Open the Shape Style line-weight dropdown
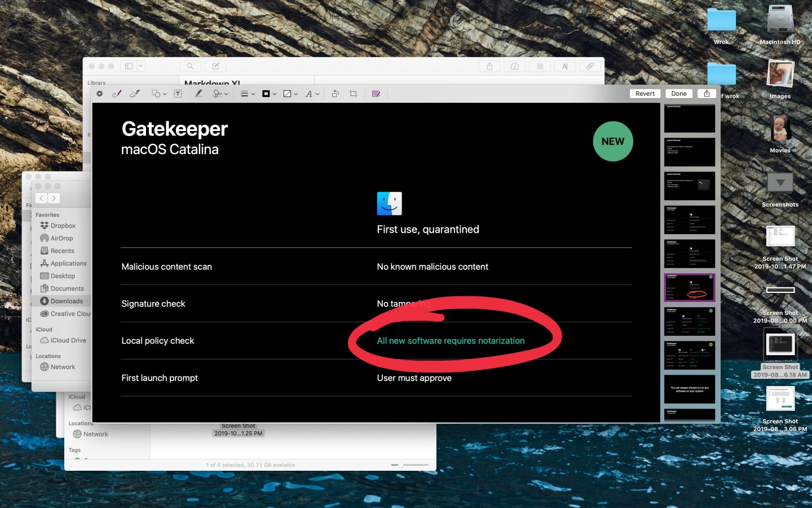The image size is (812, 508). pyautogui.click(x=247, y=93)
